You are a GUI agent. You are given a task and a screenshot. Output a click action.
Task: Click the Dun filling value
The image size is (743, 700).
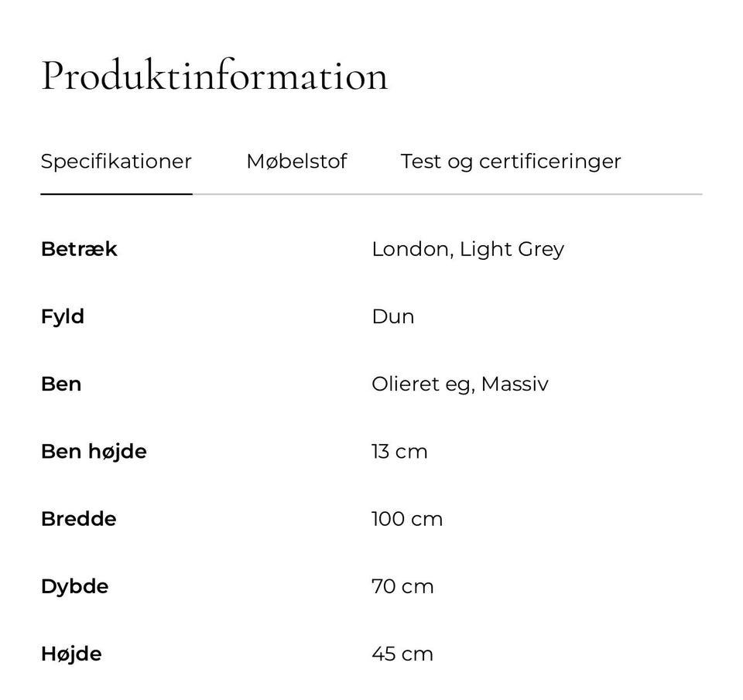click(x=392, y=316)
